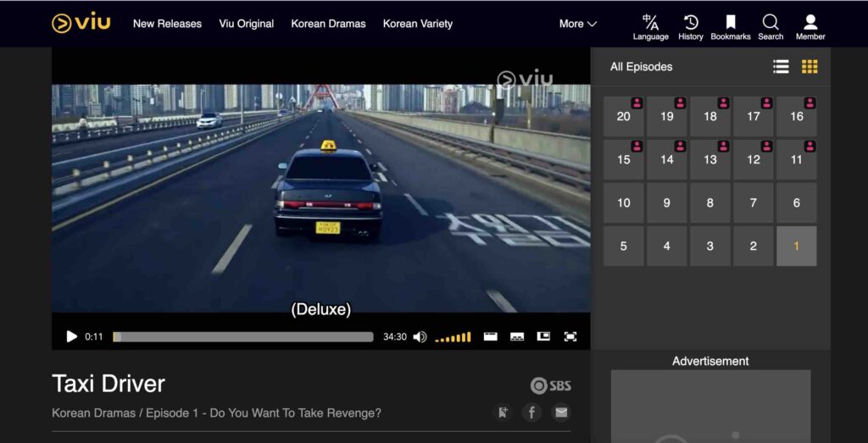Select episode 14
Viewport: 868px width, 443px height.
(x=666, y=160)
